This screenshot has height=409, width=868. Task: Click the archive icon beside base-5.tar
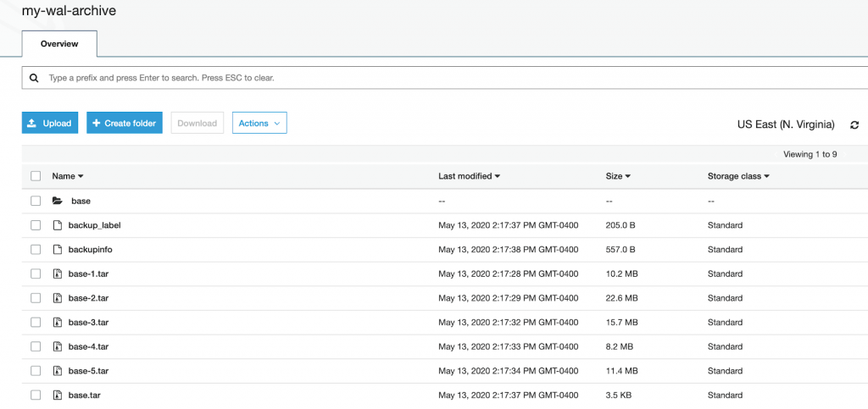tap(58, 371)
